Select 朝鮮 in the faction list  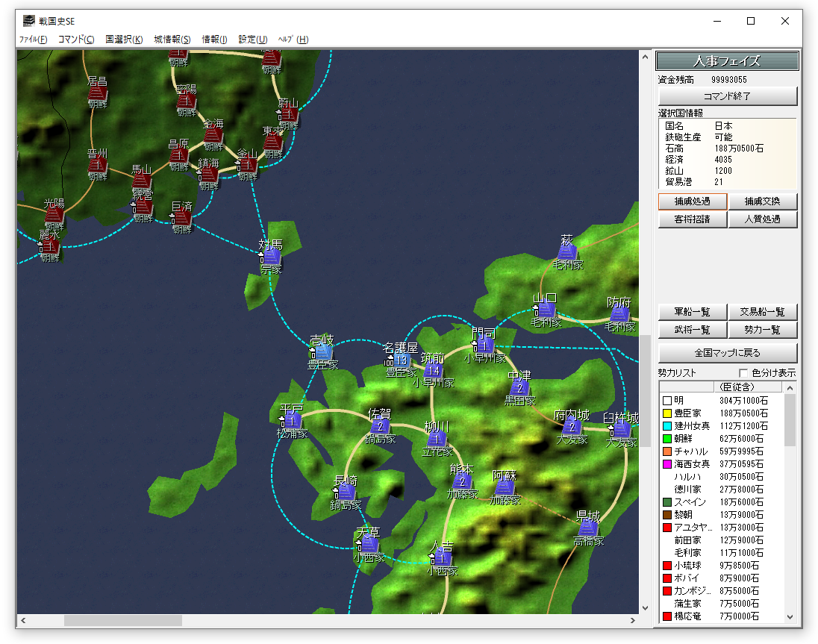684,439
